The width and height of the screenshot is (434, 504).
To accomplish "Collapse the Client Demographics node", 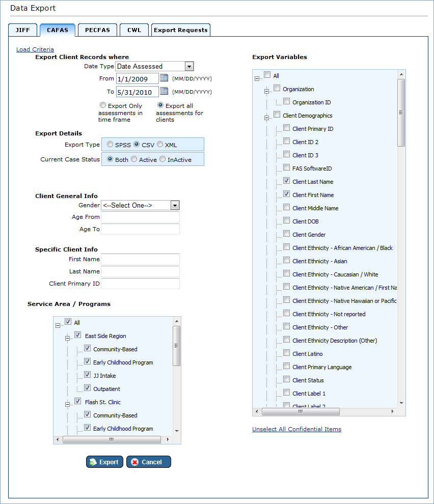I will (266, 118).
